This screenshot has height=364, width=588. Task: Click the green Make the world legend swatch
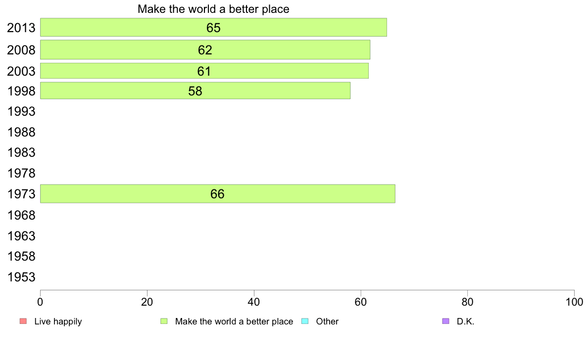164,321
